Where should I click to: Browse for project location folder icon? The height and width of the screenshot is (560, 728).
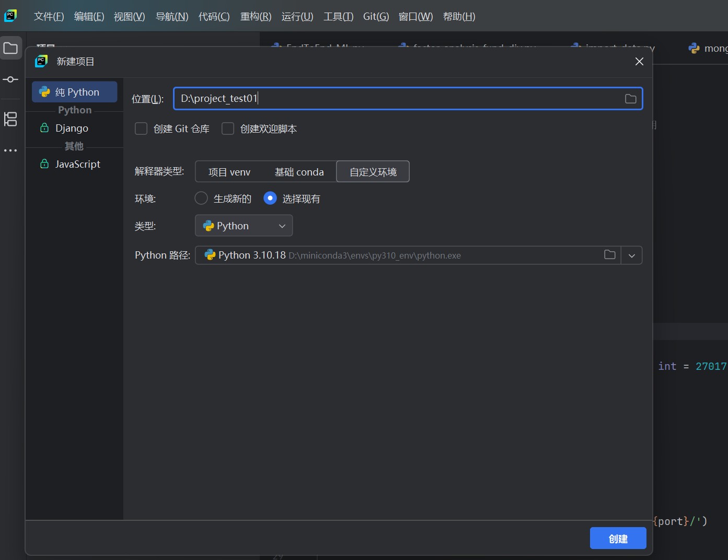point(631,99)
